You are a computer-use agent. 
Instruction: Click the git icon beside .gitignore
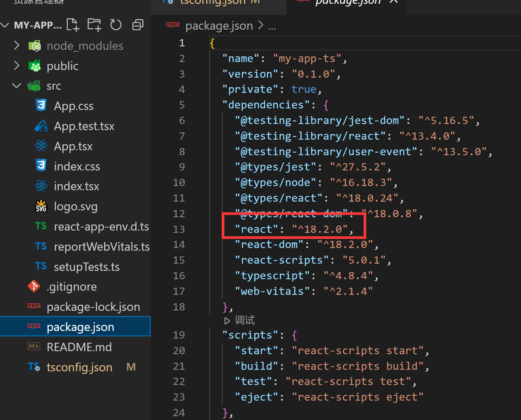[x=34, y=286]
